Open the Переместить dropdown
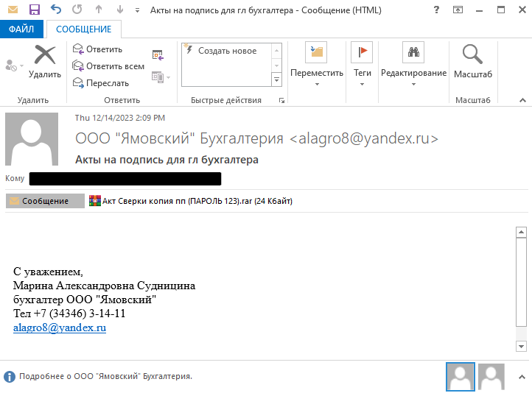 click(317, 64)
